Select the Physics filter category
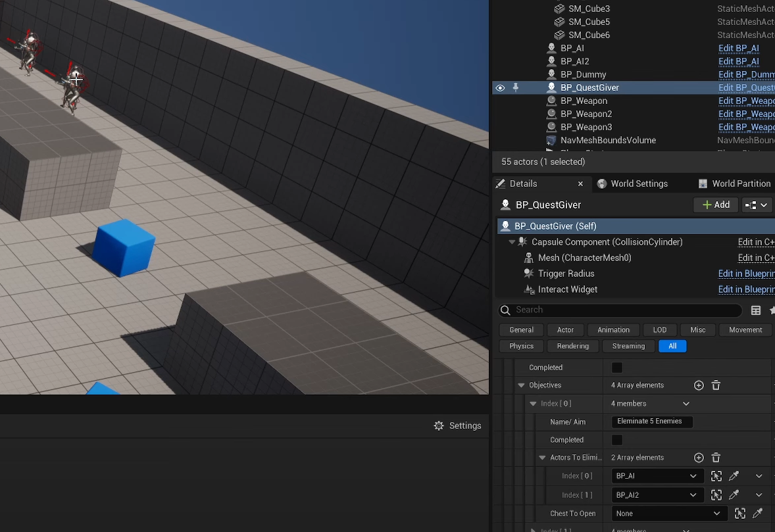The width and height of the screenshot is (775, 532). click(x=521, y=346)
